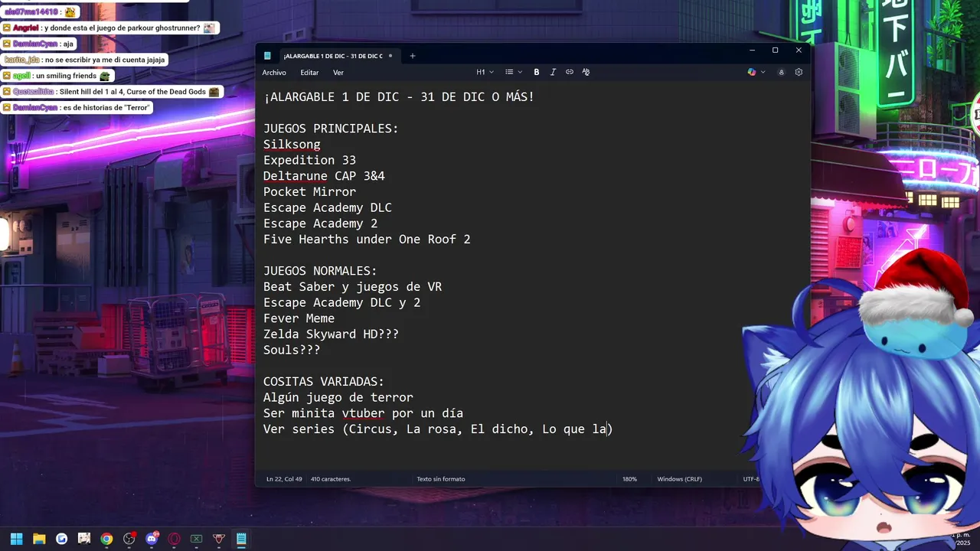The height and width of the screenshot is (551, 980).
Task: Click the line Five Hearths under One Roof 2
Action: [x=367, y=240]
